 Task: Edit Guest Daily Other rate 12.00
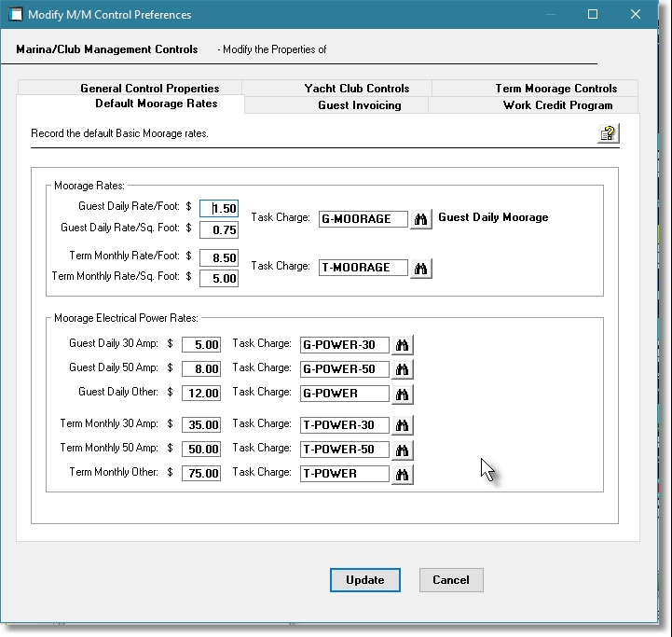pyautogui.click(x=201, y=393)
